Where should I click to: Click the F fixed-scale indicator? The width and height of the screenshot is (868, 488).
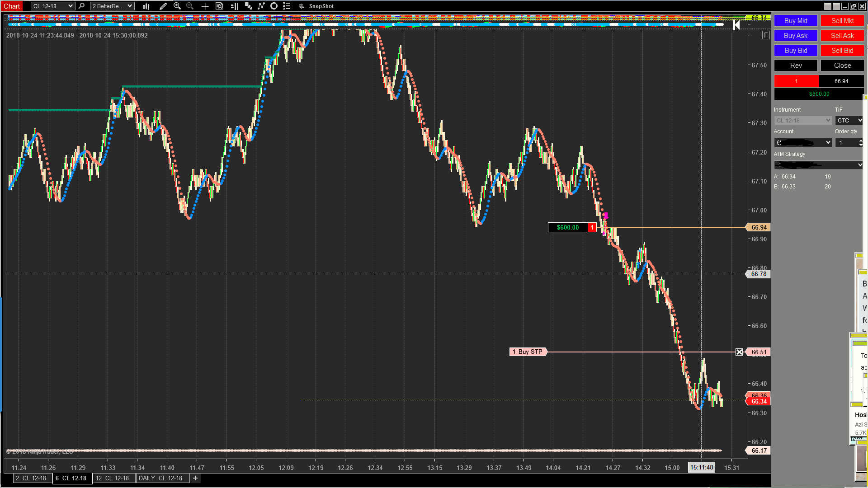click(x=765, y=35)
